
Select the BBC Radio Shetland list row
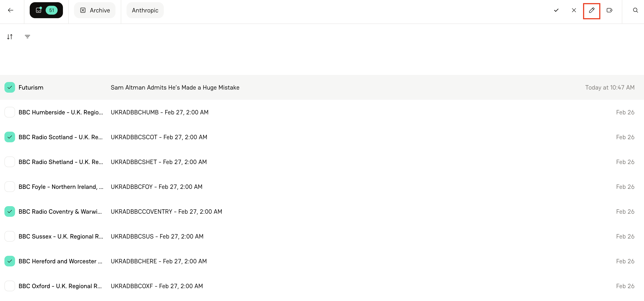pos(159,162)
